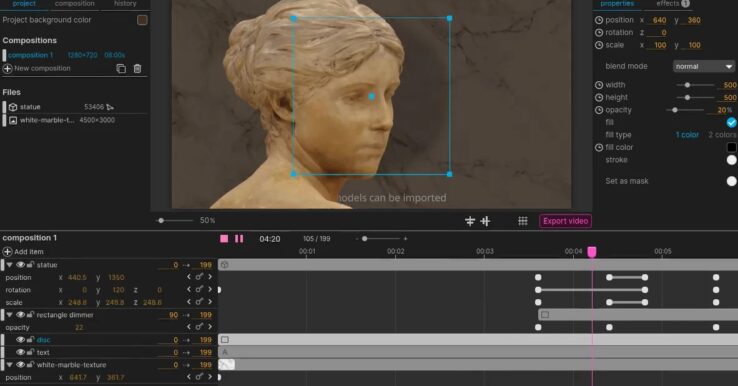Hide the white-marble-texture layer
The height and width of the screenshot is (386, 738).
(x=20, y=365)
